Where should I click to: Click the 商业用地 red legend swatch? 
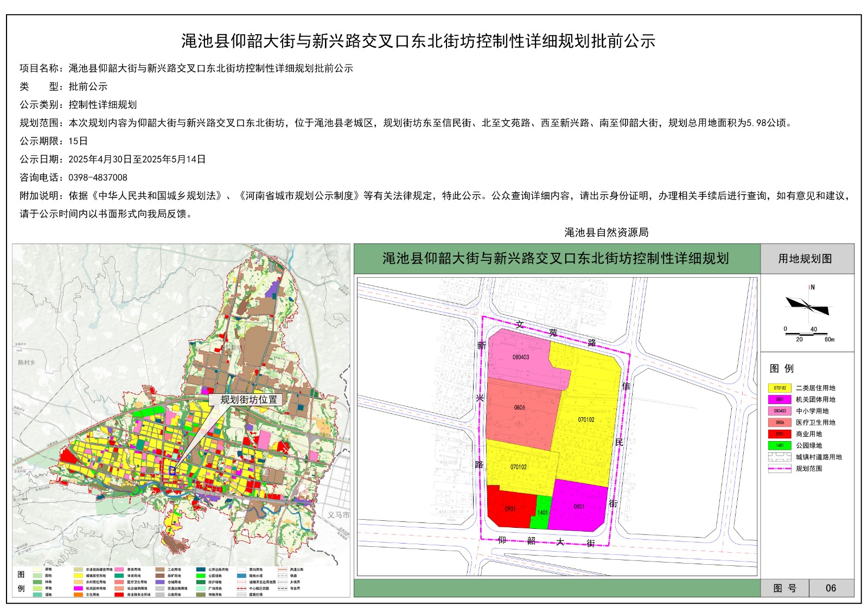780,434
